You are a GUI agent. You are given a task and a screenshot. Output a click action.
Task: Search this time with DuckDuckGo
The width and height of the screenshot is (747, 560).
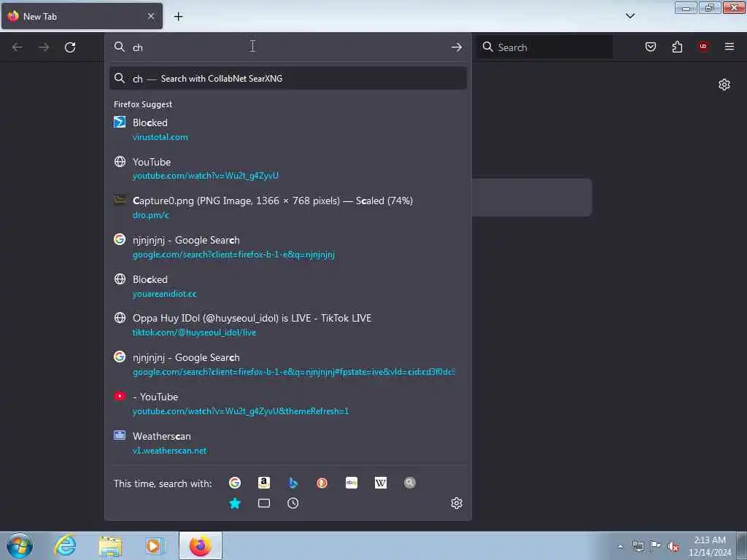pos(322,483)
